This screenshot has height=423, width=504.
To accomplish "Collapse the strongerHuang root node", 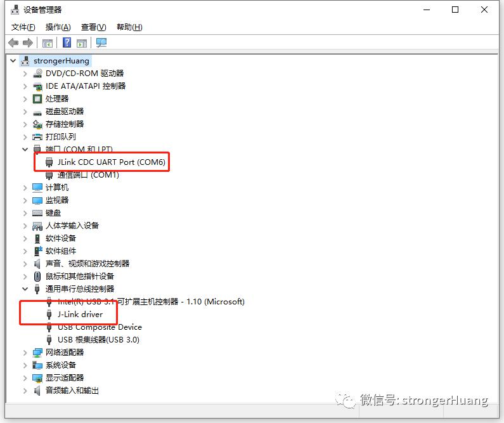I will coord(13,60).
